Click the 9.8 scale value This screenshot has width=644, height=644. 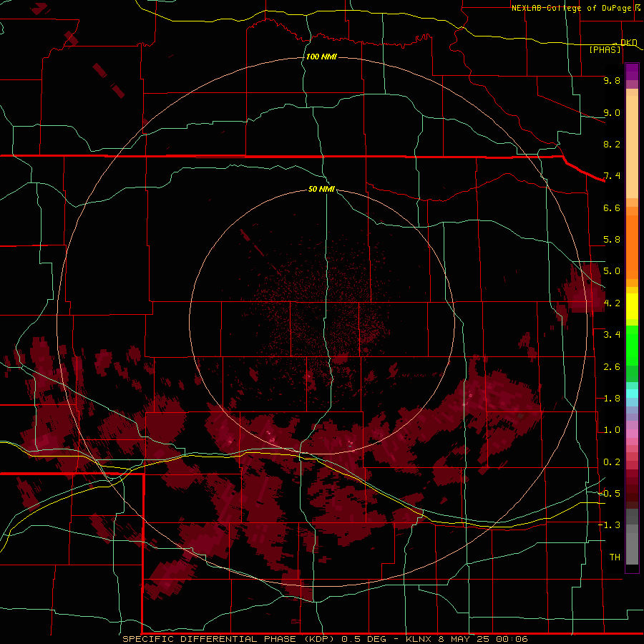(612, 80)
